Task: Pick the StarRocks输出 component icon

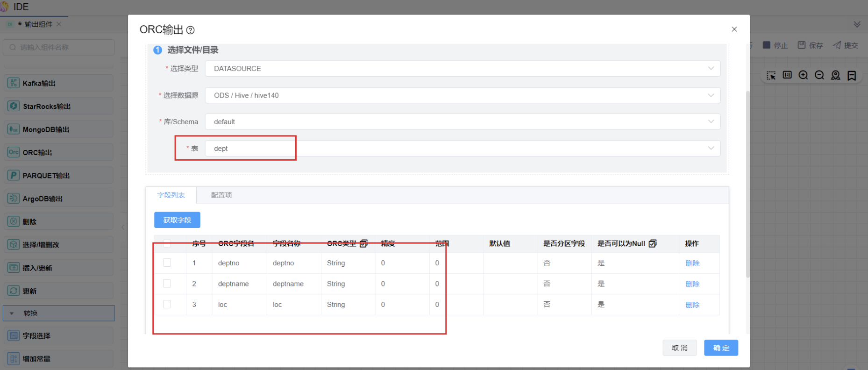Action: click(x=14, y=106)
